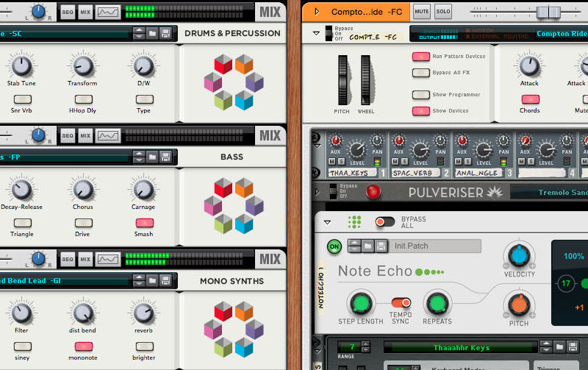Click the Pitch bend wheel
This screenshot has height=370, width=588.
[x=343, y=80]
